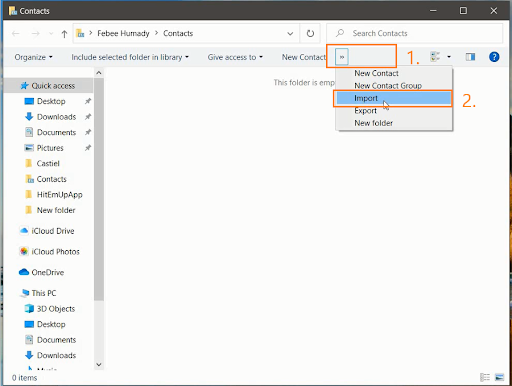Click the toolbar overflow chevron button
Screen dimensions: 512x386
tap(342, 57)
